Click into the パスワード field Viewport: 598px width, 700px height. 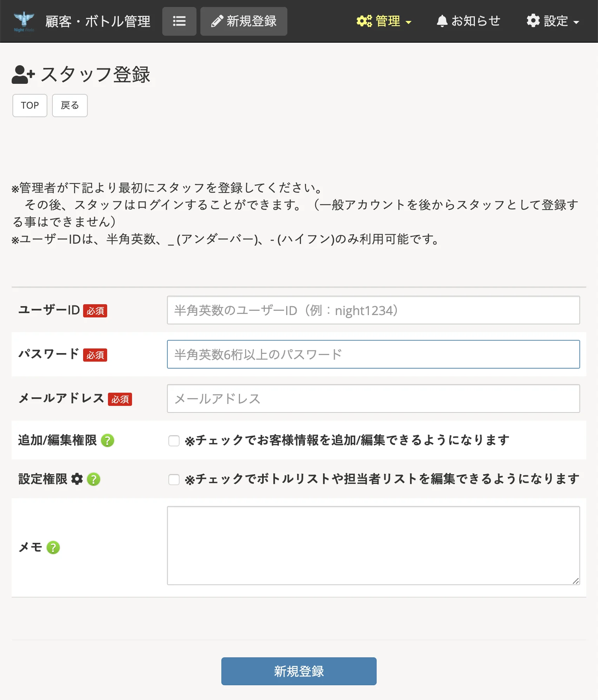click(374, 354)
